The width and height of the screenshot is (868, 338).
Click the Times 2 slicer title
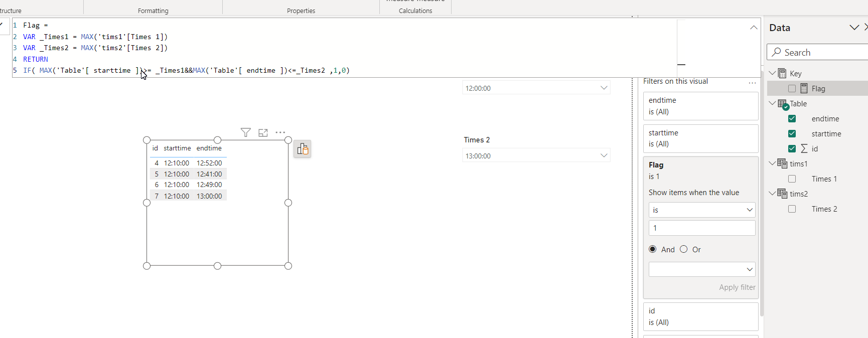477,140
